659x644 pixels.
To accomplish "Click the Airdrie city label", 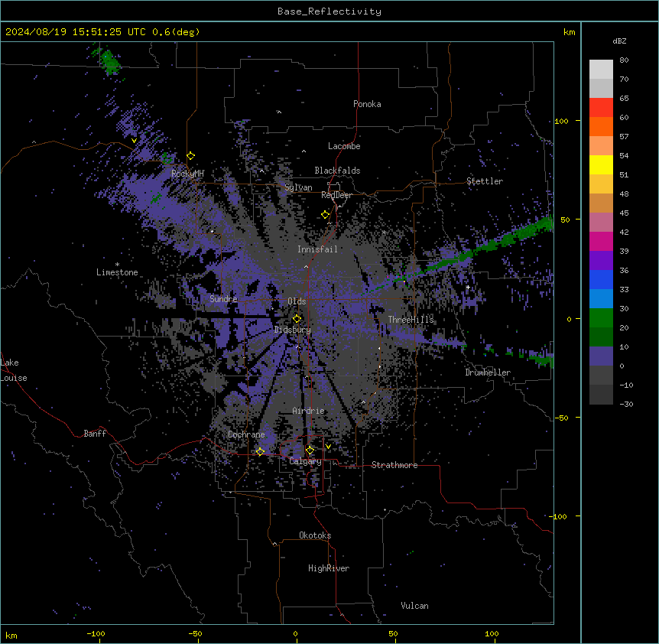I will point(309,411).
